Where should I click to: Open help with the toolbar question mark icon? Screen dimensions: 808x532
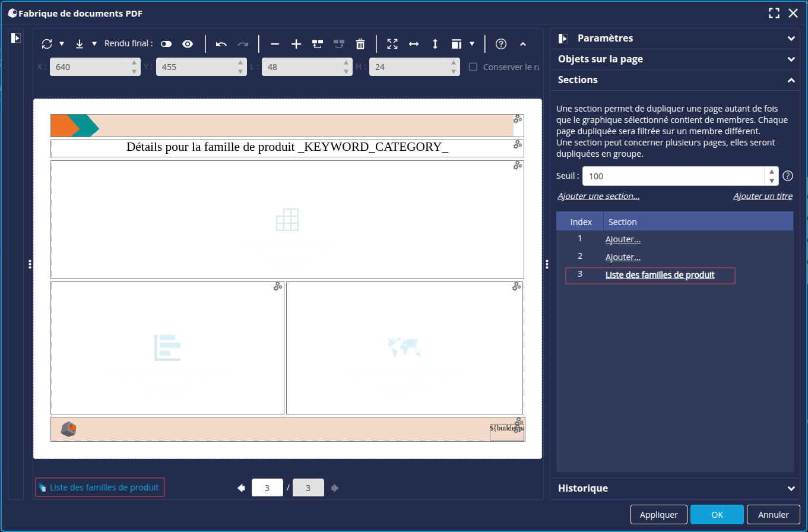(500, 44)
